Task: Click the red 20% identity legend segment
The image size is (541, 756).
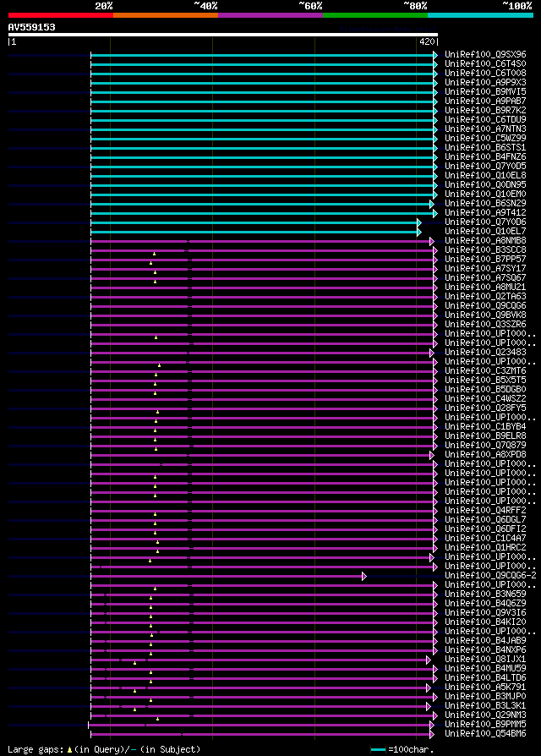Action: click(61, 15)
